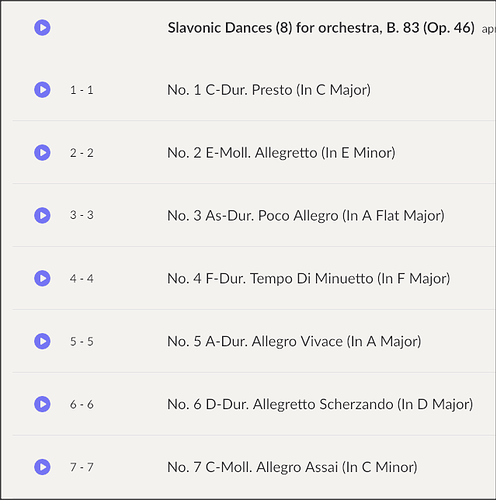Select No. 3 As-Dur. Poco Allegro title
The height and width of the screenshot is (500, 496).
tap(306, 216)
